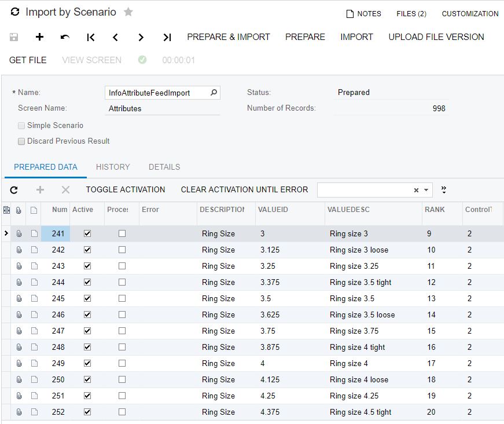Image resolution: width=504 pixels, height=424 pixels.
Task: Click the notes column header icon
Action: pyautogui.click(x=34, y=210)
